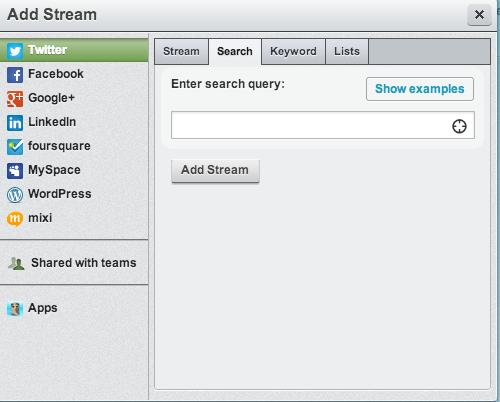Screen dimensions: 500x402
Task: Close the Add Stream dialog
Action: click(x=479, y=15)
